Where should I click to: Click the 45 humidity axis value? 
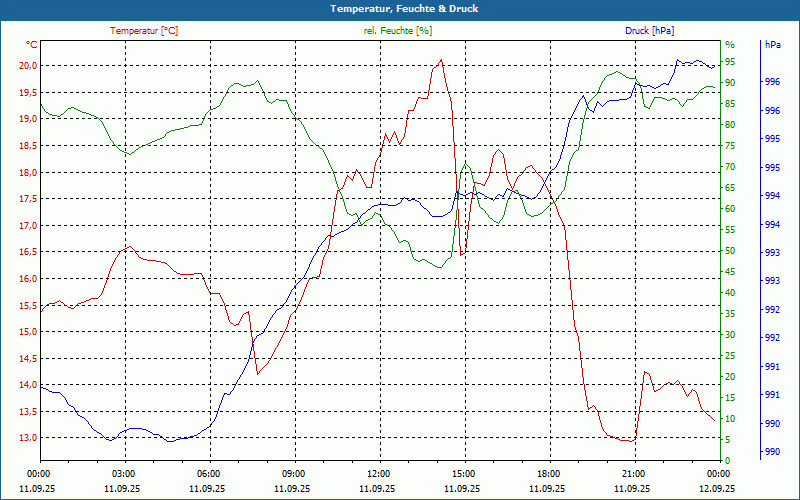(730, 272)
